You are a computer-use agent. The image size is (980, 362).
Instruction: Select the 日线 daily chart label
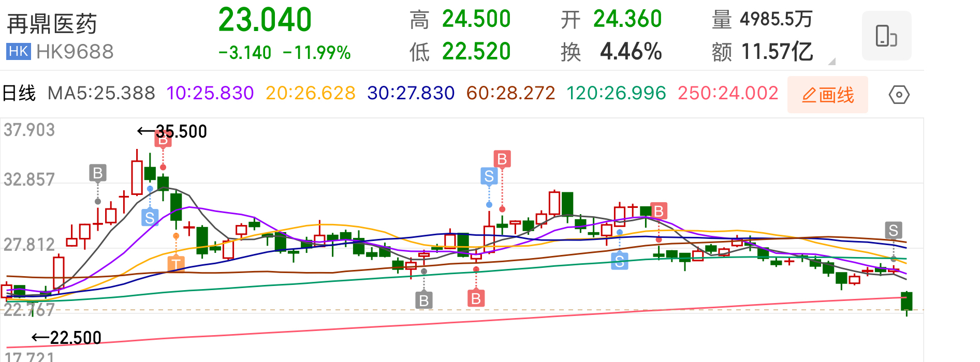tap(19, 93)
